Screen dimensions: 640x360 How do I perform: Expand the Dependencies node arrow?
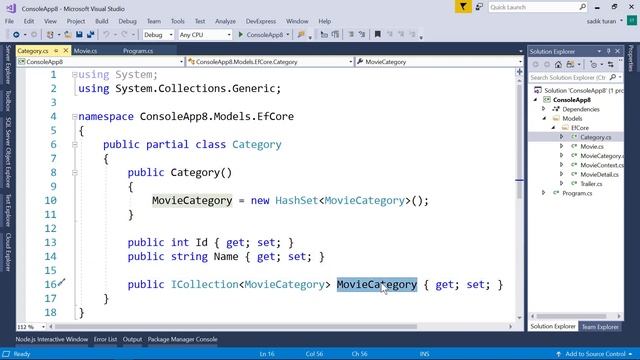544,109
